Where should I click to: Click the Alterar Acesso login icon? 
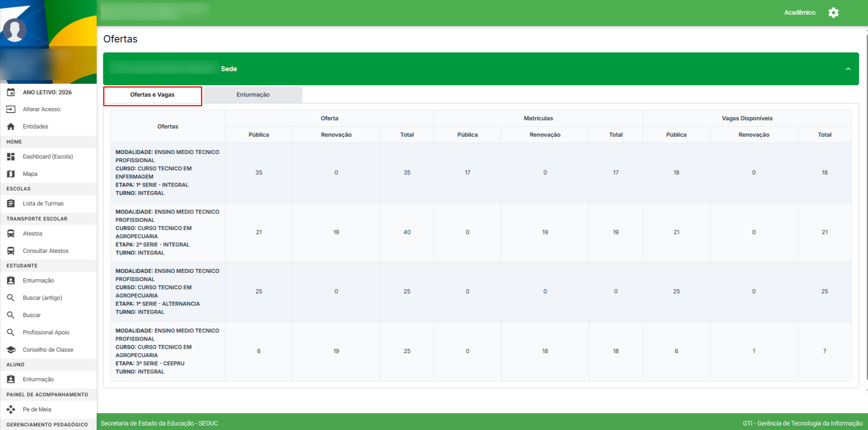coord(11,109)
